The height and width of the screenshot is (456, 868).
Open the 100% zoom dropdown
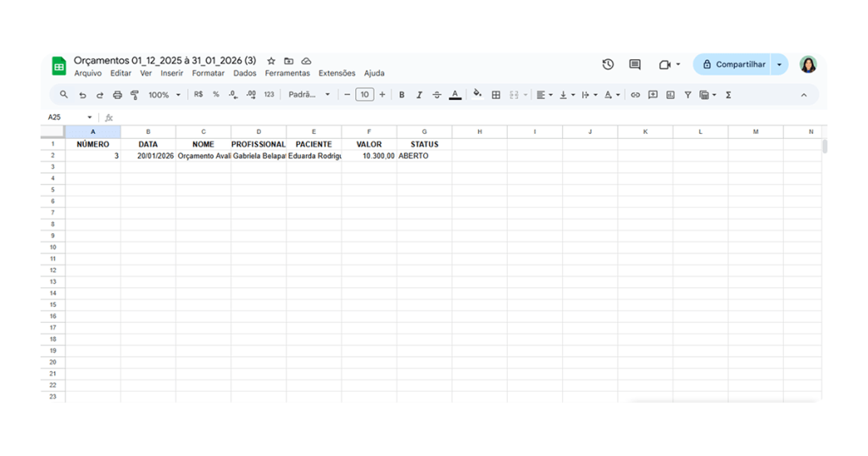click(164, 95)
